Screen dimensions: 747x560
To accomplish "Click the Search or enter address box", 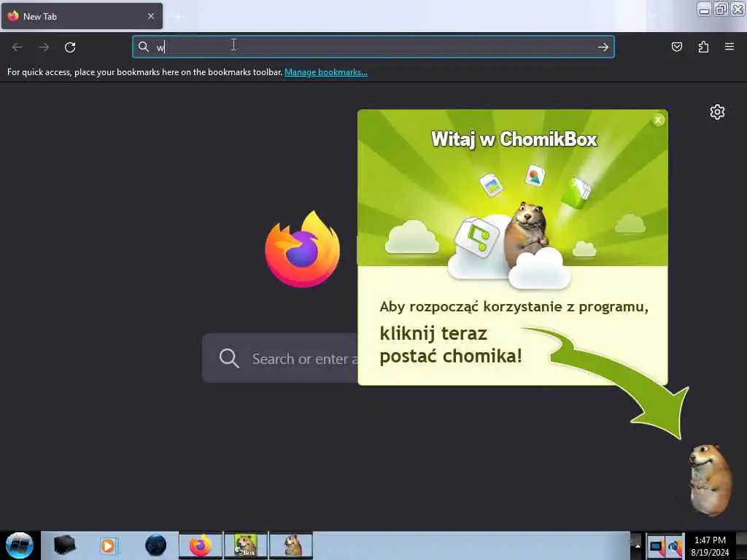I will click(280, 359).
